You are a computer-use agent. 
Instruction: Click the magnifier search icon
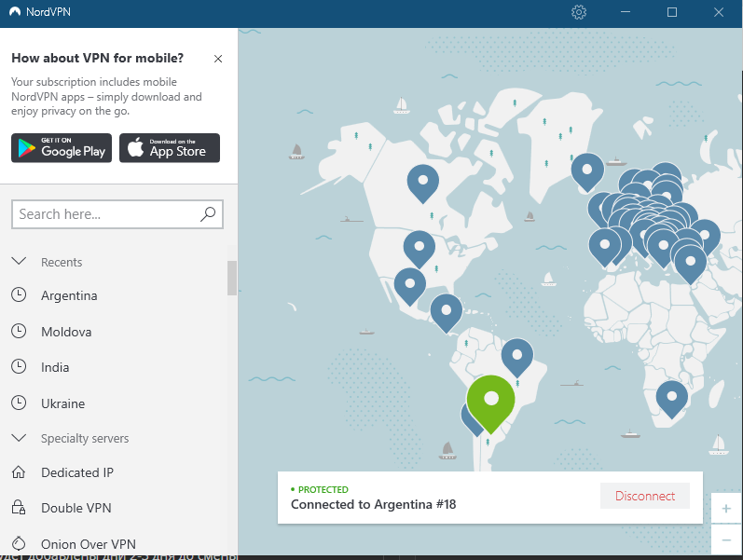click(x=208, y=214)
